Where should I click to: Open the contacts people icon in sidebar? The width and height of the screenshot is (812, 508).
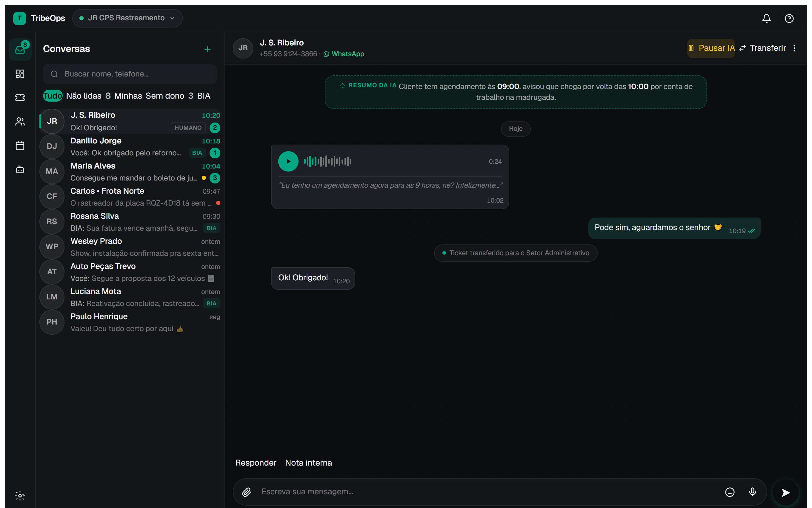[x=20, y=122]
